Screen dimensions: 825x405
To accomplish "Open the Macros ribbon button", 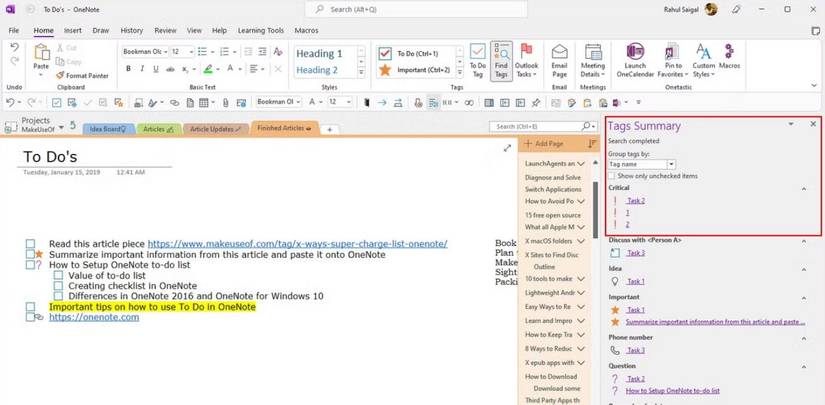I will (x=729, y=58).
